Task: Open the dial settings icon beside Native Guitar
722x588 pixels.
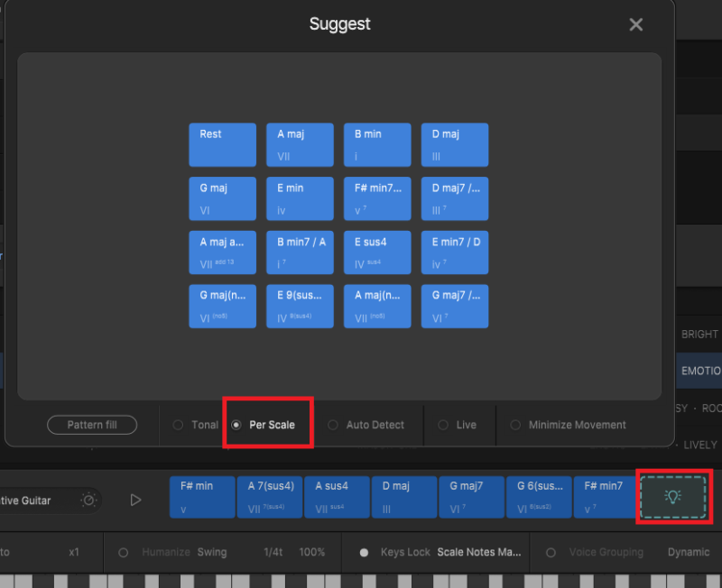Action: click(x=88, y=500)
